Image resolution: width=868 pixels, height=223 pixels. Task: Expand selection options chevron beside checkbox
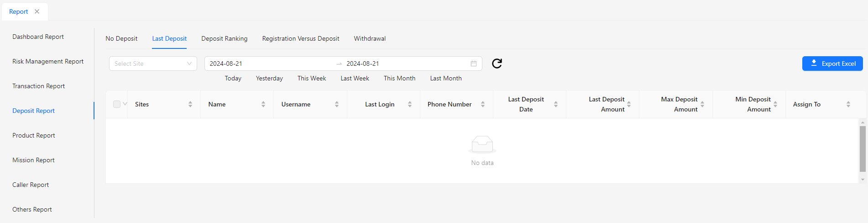point(125,104)
